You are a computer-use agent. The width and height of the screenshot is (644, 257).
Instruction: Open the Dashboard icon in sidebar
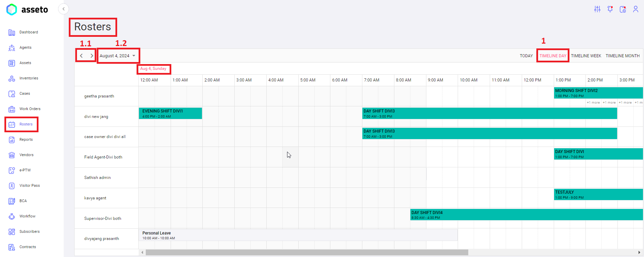12,32
